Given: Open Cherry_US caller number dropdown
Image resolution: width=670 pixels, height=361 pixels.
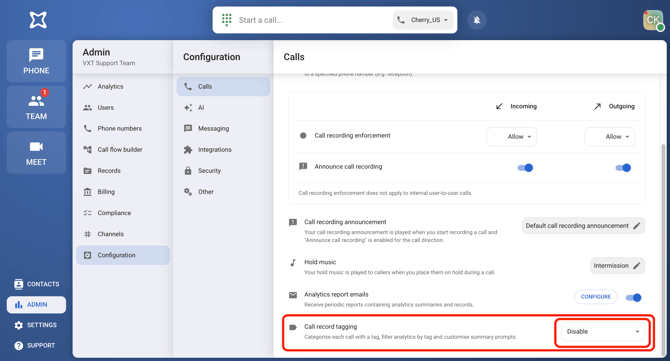Looking at the screenshot, I should click(x=423, y=20).
